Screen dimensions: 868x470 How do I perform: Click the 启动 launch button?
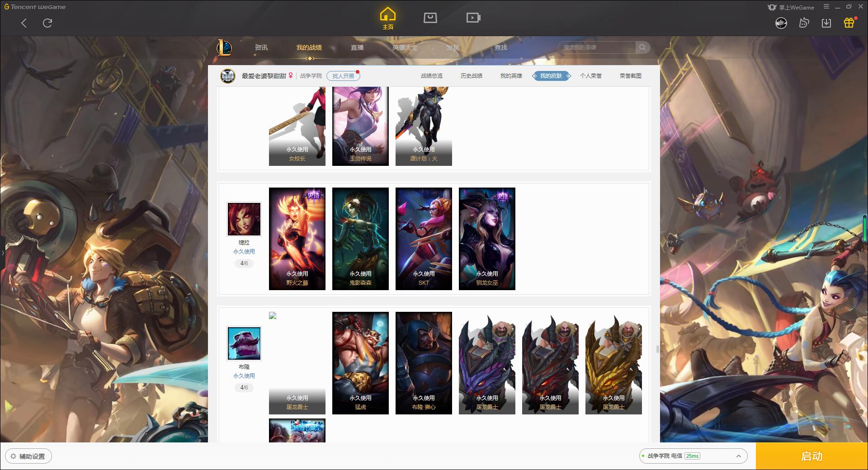point(812,456)
